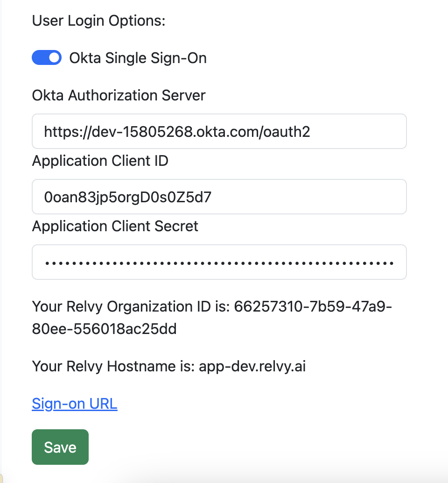Click the 'Okta Authorization Server' label
The width and height of the screenshot is (448, 483).
[x=119, y=95]
